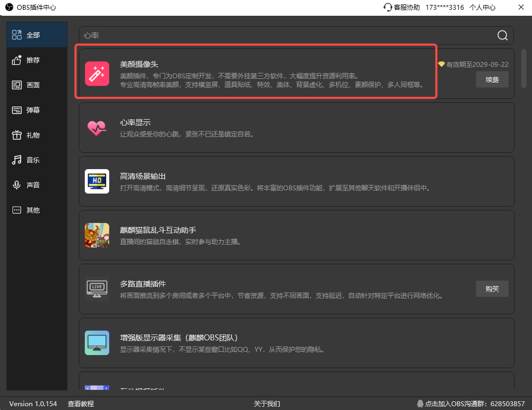Click the 高清场景输出 HD monitor icon
The image size is (532, 410).
[97, 181]
